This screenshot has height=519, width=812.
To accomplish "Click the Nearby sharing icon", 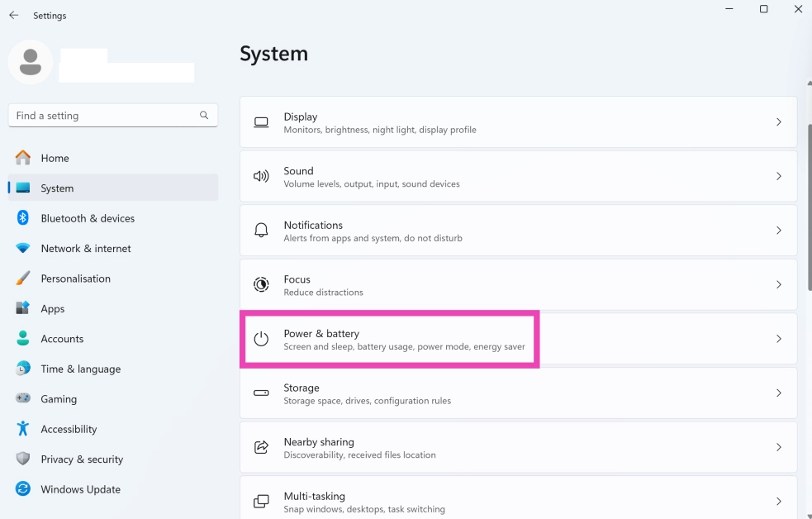I will click(x=261, y=447).
